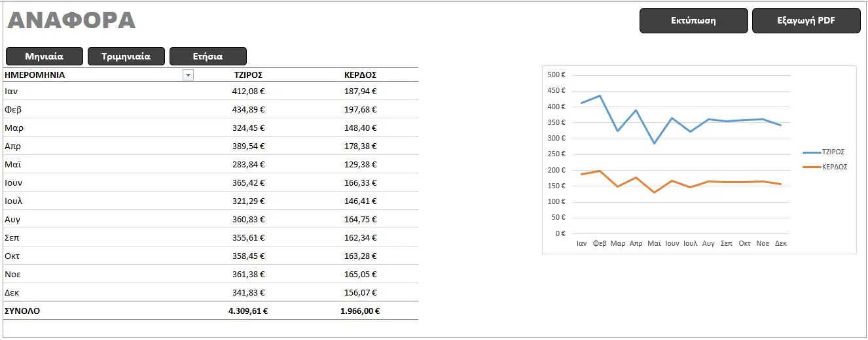Open the ΗΜΕΡΟΜΗΝΙΑ filter dropdown arrow
The height and width of the screenshot is (340, 868).
tap(189, 75)
